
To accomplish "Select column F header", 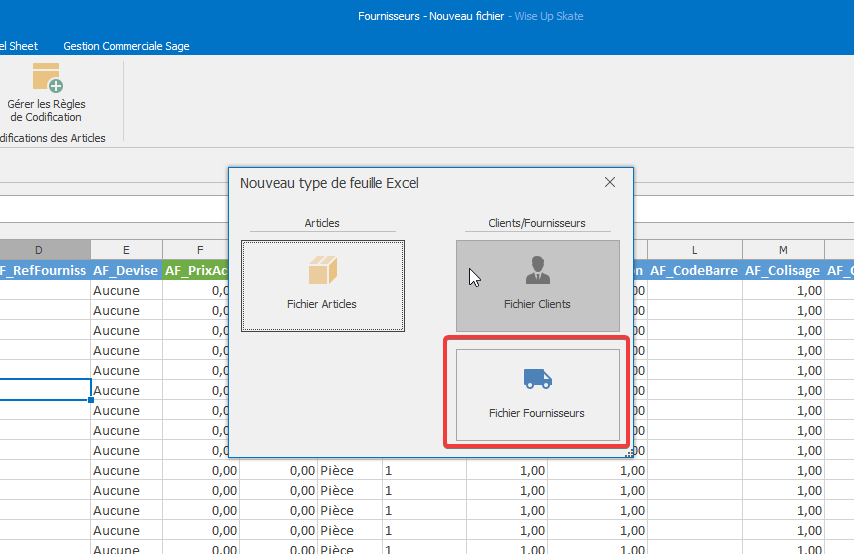I will (200, 250).
